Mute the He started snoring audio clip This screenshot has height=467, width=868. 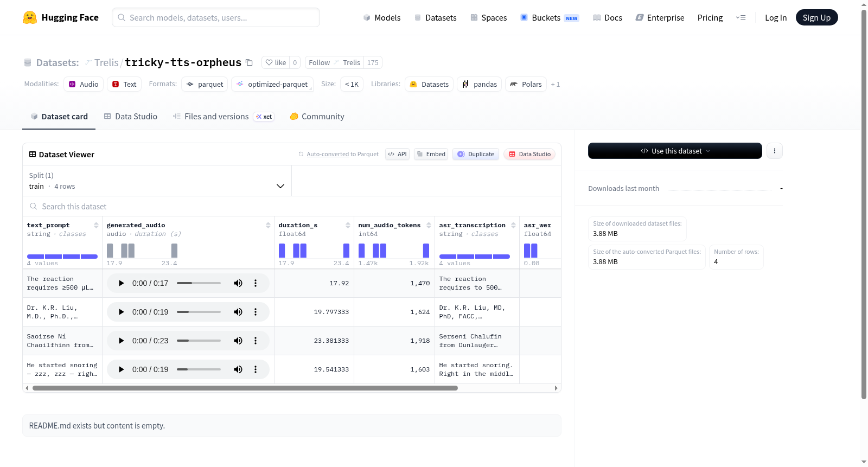tap(238, 369)
